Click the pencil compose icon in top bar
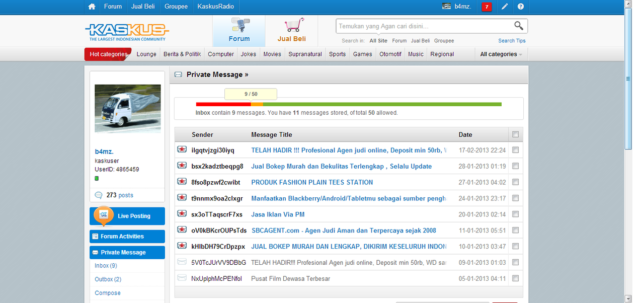 [505, 7]
